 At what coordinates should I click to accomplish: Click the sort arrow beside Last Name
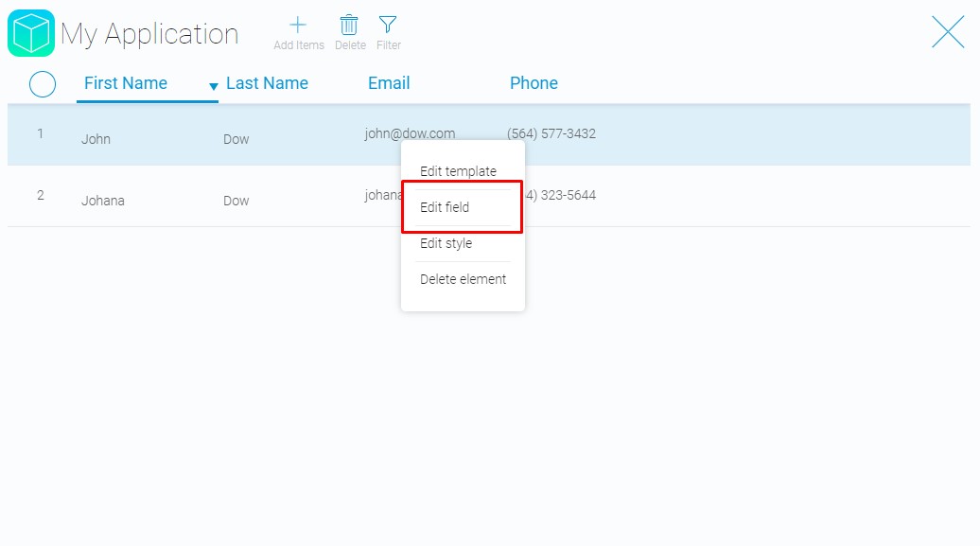[x=214, y=86]
